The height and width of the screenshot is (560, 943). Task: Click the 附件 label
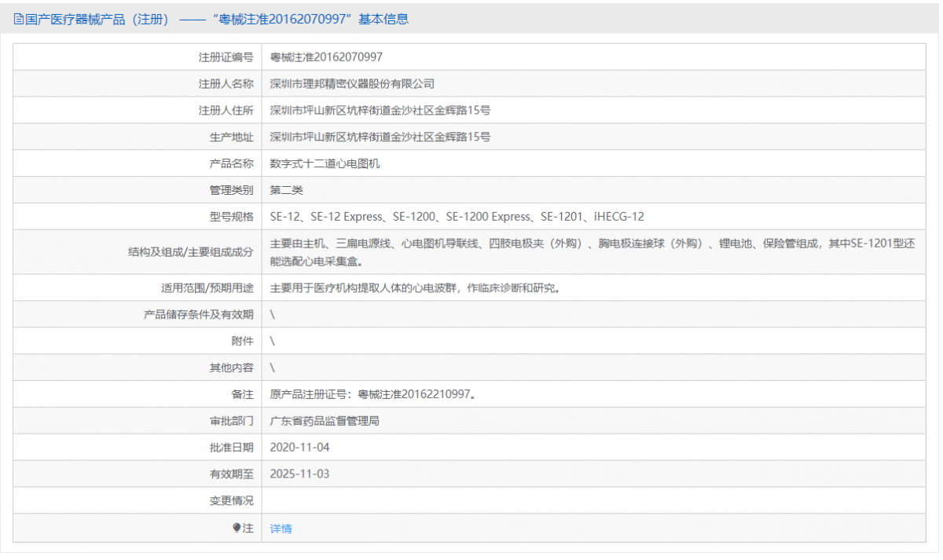(x=242, y=341)
